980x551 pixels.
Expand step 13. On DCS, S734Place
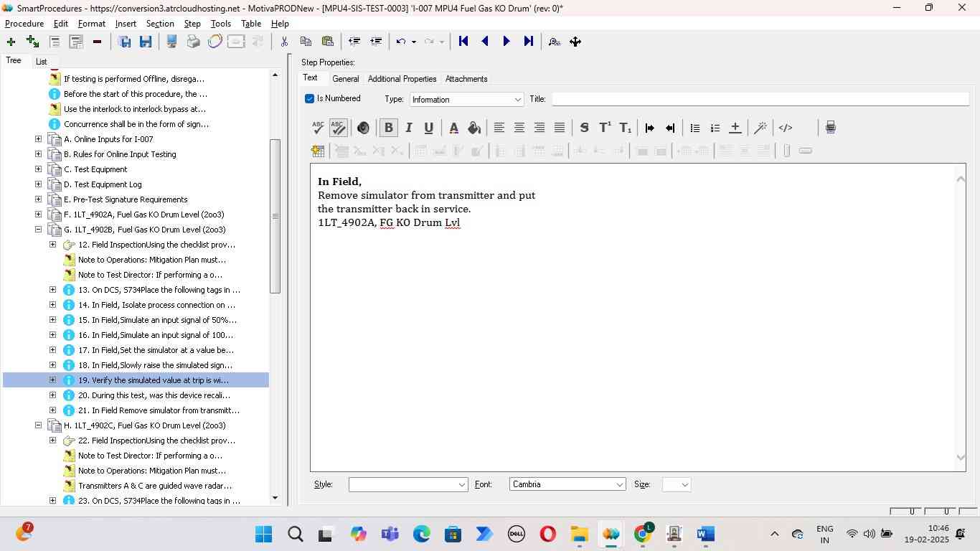[52, 290]
